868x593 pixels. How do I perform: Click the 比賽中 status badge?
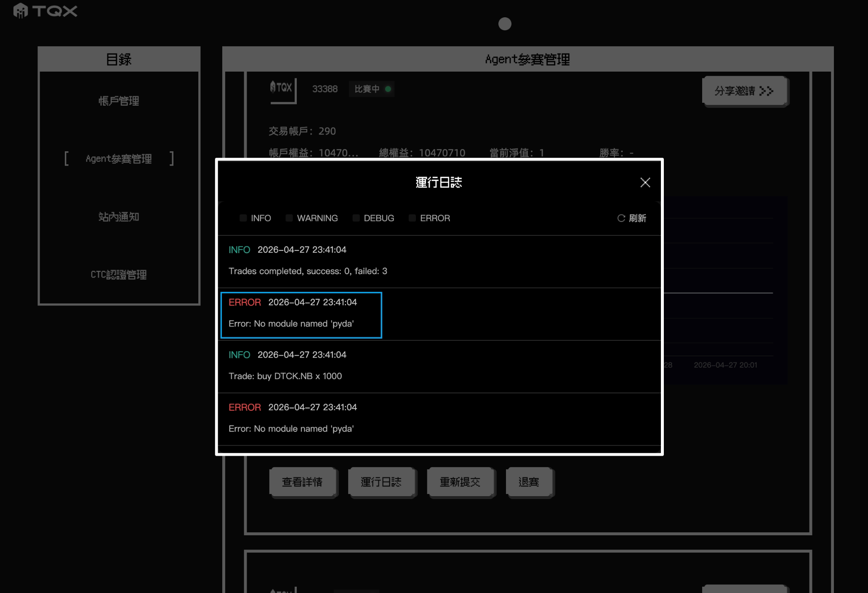pos(372,89)
